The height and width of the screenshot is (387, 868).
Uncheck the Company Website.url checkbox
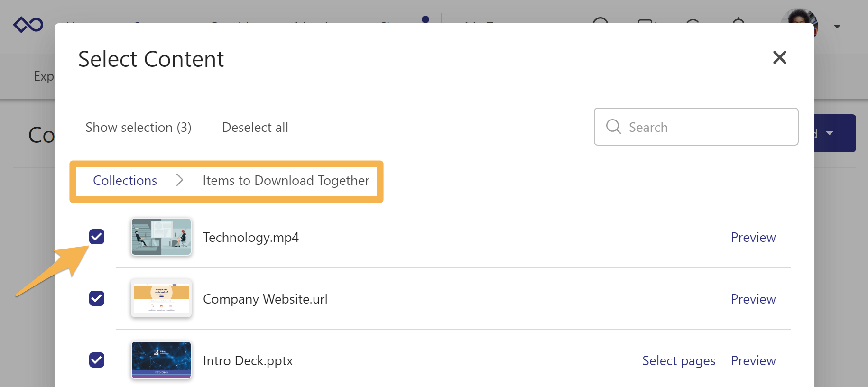[97, 298]
